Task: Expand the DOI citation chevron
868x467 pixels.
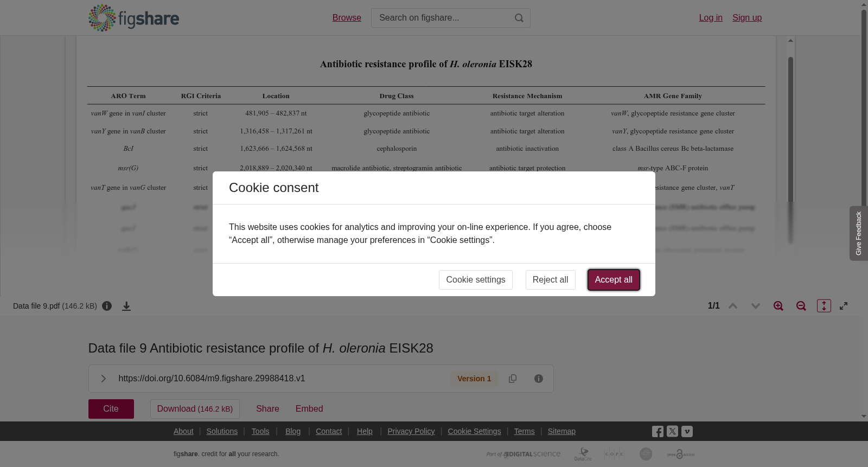Action: coord(103,379)
